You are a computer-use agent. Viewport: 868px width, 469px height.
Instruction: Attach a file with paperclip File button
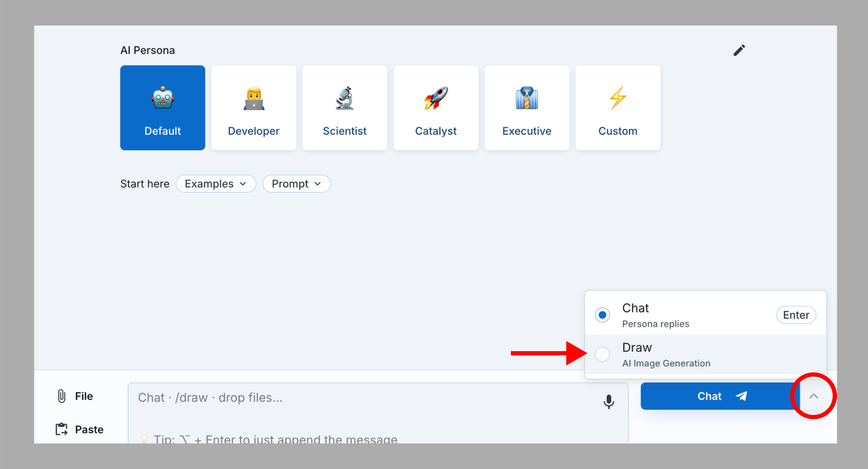[75, 396]
